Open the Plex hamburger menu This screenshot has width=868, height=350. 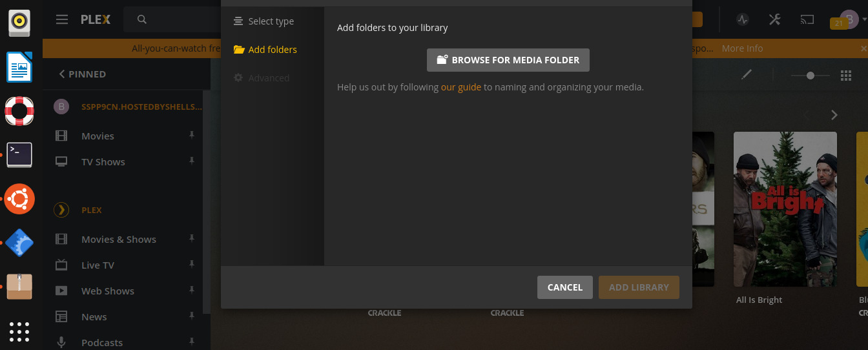[62, 19]
